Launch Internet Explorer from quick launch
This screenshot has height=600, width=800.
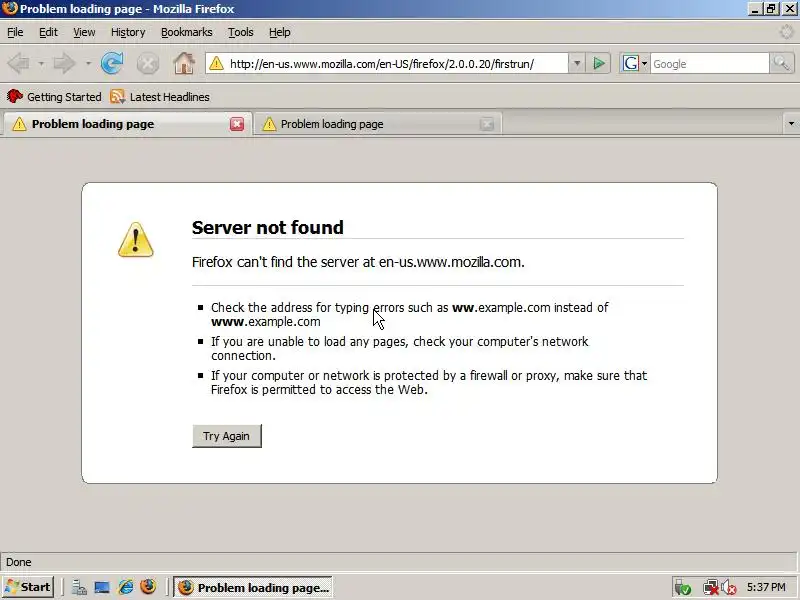(126, 587)
